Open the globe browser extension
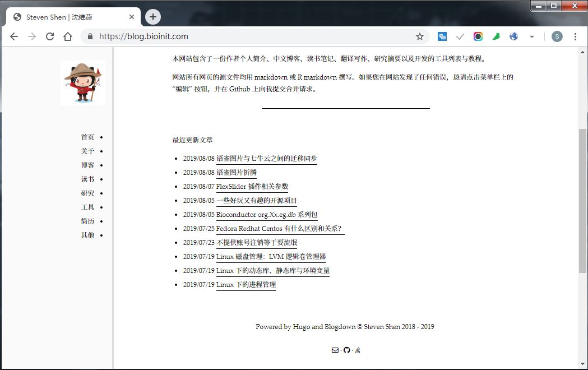Image resolution: width=588 pixels, height=370 pixels. pos(513,36)
